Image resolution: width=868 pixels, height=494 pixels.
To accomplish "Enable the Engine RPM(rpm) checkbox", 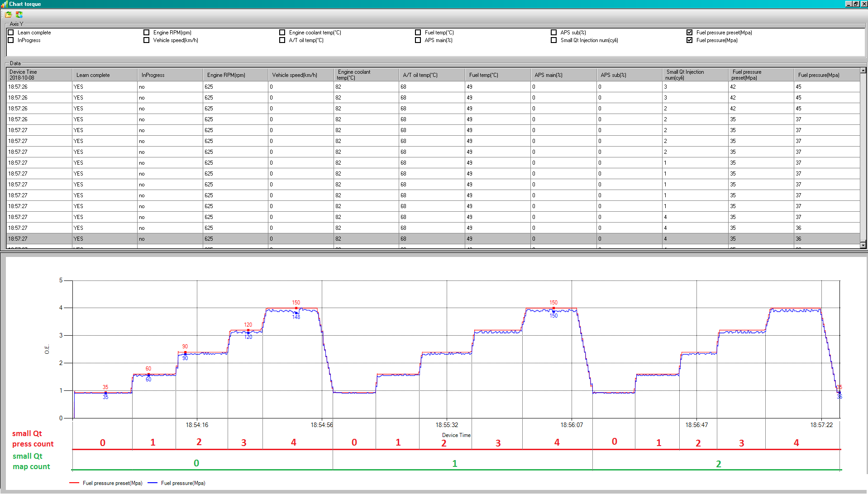I will [x=147, y=33].
